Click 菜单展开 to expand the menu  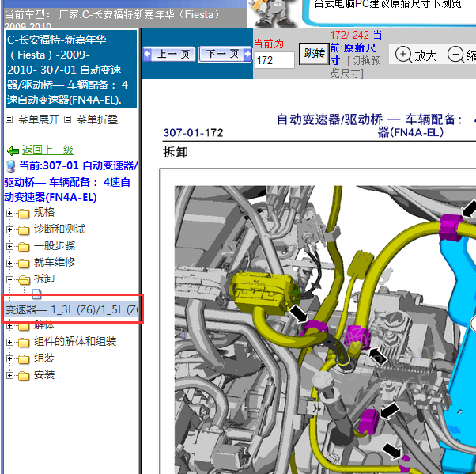(38, 119)
